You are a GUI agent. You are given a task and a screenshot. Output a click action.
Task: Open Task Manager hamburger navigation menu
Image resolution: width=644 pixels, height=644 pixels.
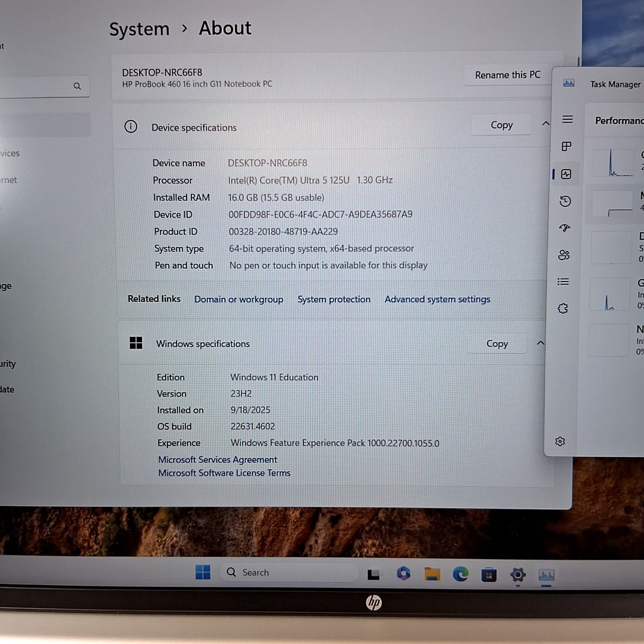pos(568,119)
